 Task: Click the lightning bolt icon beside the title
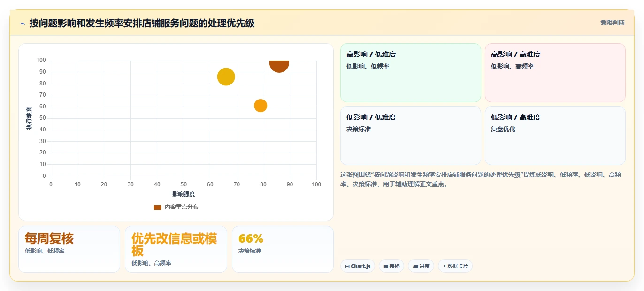pyautogui.click(x=22, y=23)
